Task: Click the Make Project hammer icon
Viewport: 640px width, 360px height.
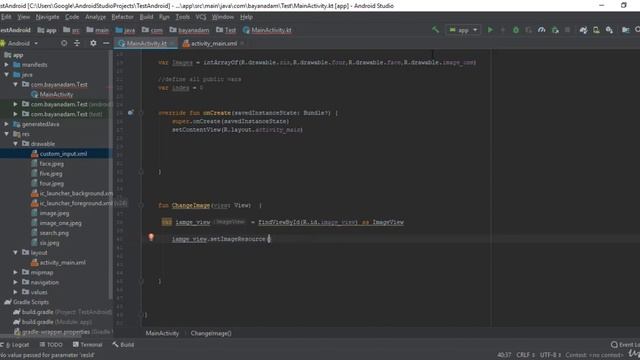Action: point(435,30)
